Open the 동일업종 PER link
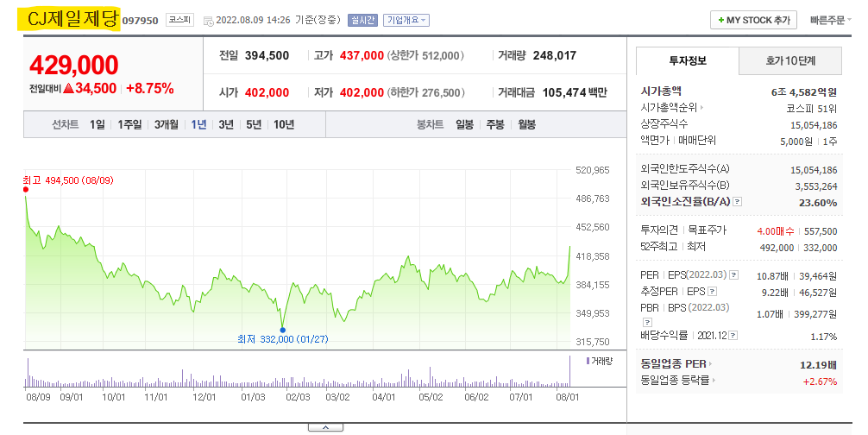Viewport: 868px width, 435px height. (676, 364)
